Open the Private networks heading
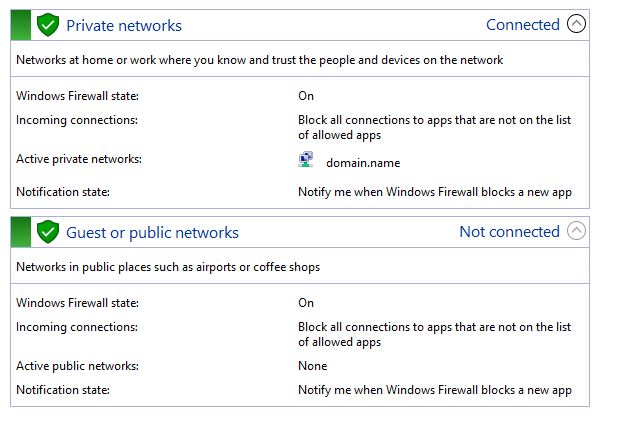Viewport: 621px width, 439px height. 124,26
